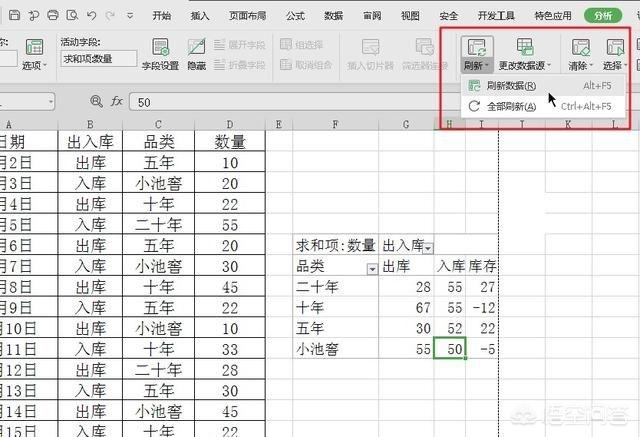Click the 折叠字段 collapse field button
The image size is (640, 437).
click(x=240, y=64)
